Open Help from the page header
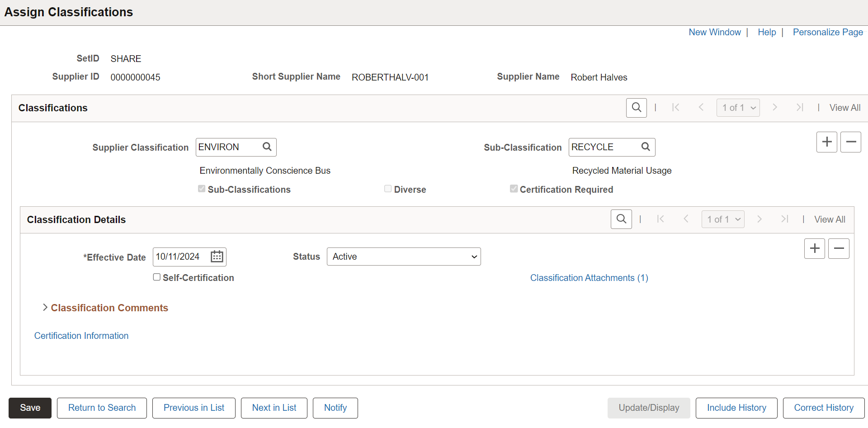The width and height of the screenshot is (868, 428). coord(767,32)
